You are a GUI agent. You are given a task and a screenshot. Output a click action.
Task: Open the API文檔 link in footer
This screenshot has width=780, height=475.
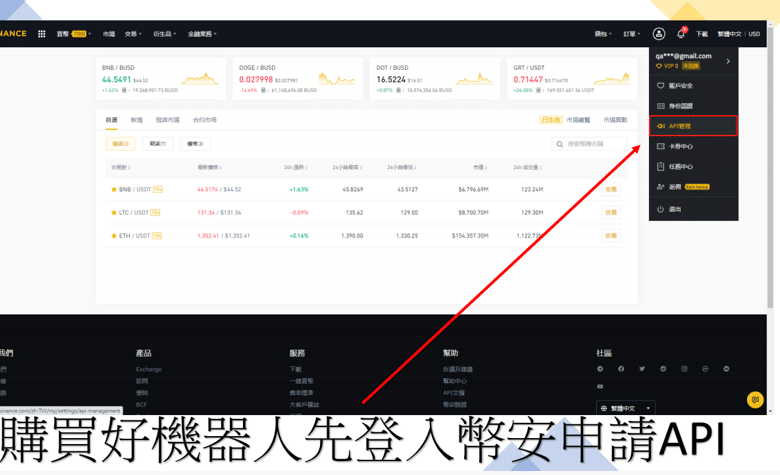tap(454, 393)
